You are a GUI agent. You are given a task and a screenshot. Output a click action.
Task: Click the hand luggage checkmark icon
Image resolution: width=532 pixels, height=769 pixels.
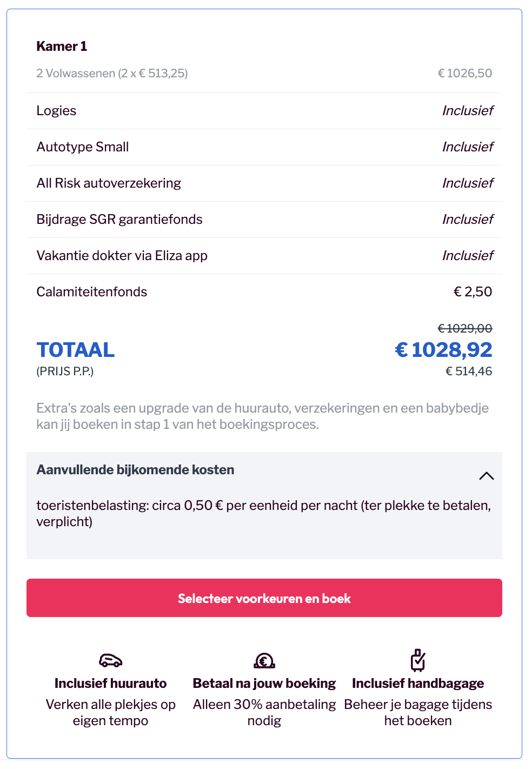coord(418,660)
